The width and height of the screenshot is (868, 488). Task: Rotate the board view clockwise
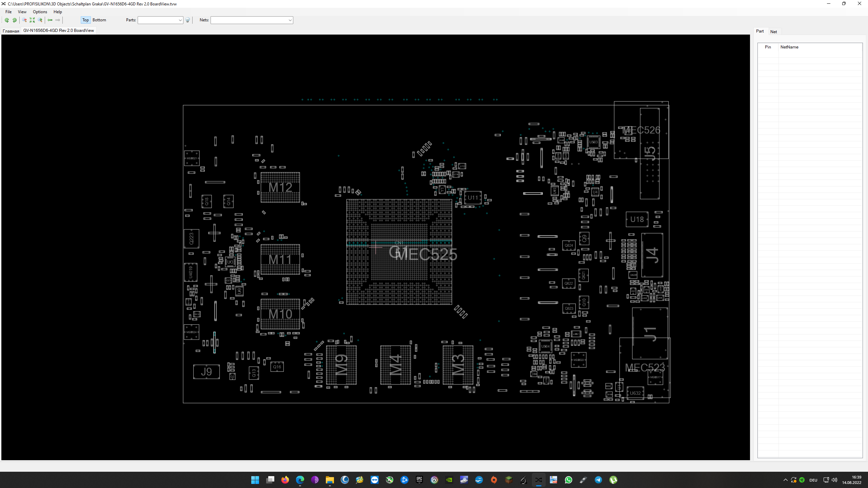14,20
